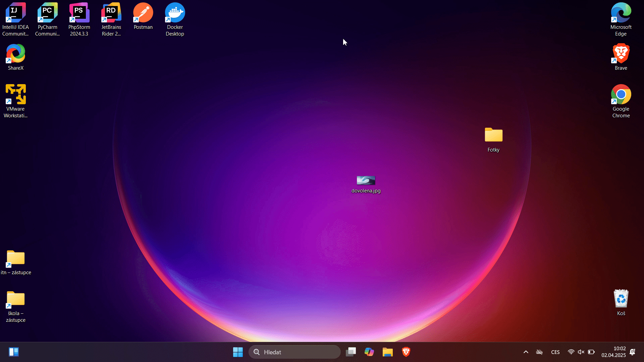Screen dimensions: 644x362
Task: Expand hidden system tray icons
Action: (526, 352)
